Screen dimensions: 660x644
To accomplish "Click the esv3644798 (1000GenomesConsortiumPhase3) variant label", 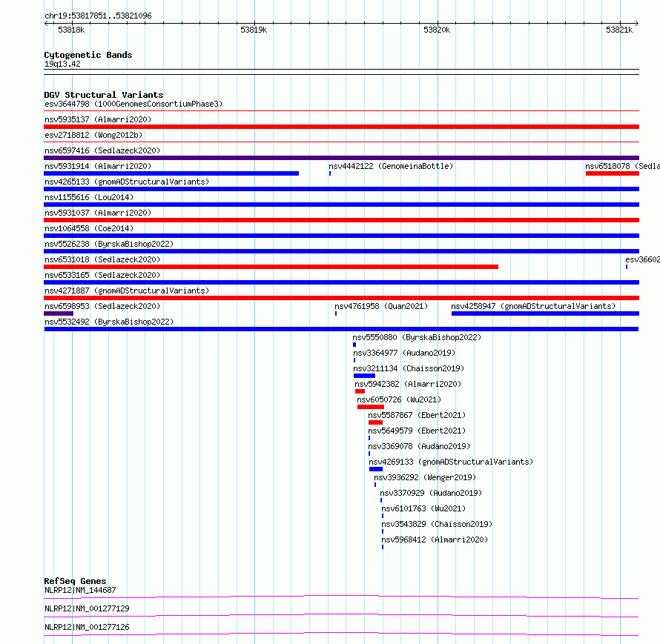I will pyautogui.click(x=133, y=104).
